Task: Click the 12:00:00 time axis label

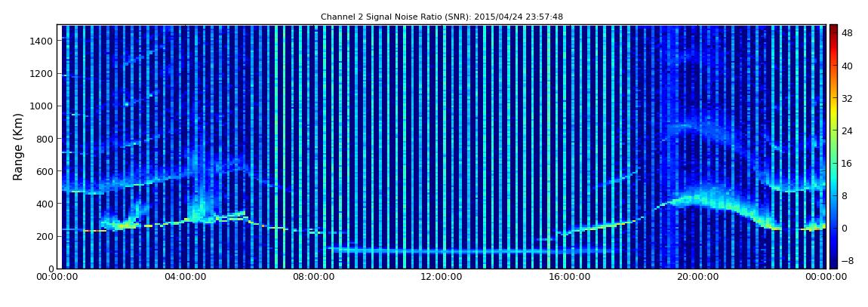Action: 441,277
